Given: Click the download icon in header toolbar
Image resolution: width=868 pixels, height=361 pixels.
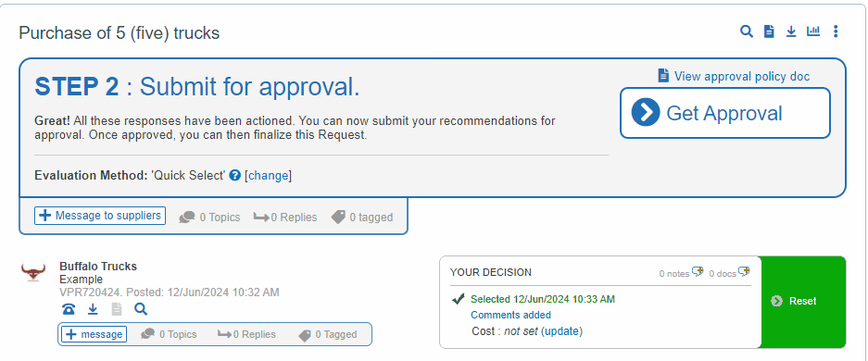Looking at the screenshot, I should 792,31.
